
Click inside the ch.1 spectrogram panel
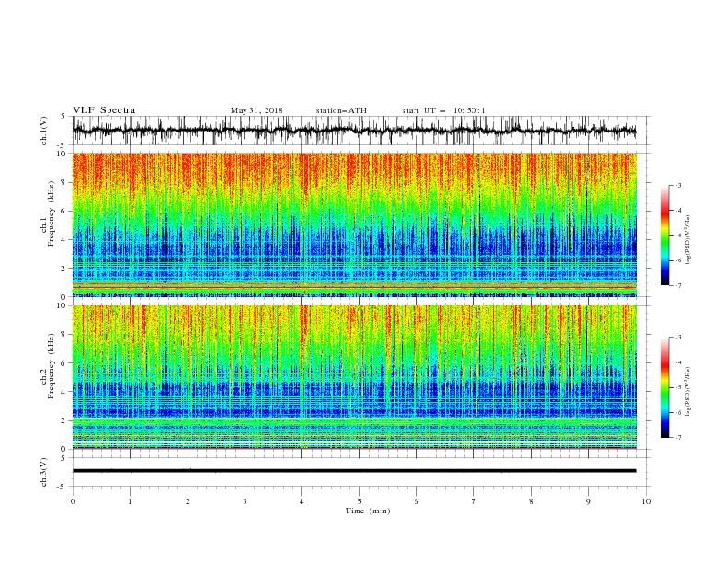click(x=354, y=224)
